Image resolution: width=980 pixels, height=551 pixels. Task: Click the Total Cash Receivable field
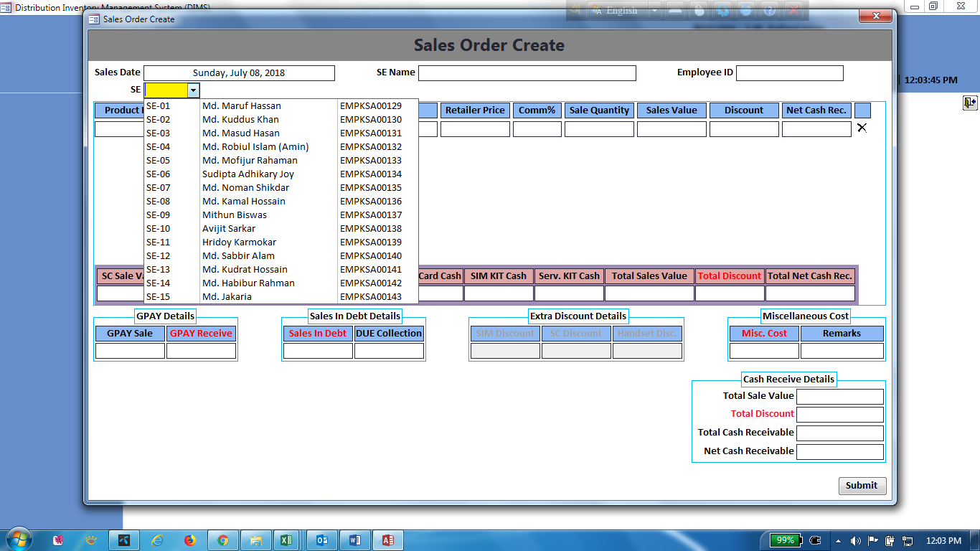(840, 433)
